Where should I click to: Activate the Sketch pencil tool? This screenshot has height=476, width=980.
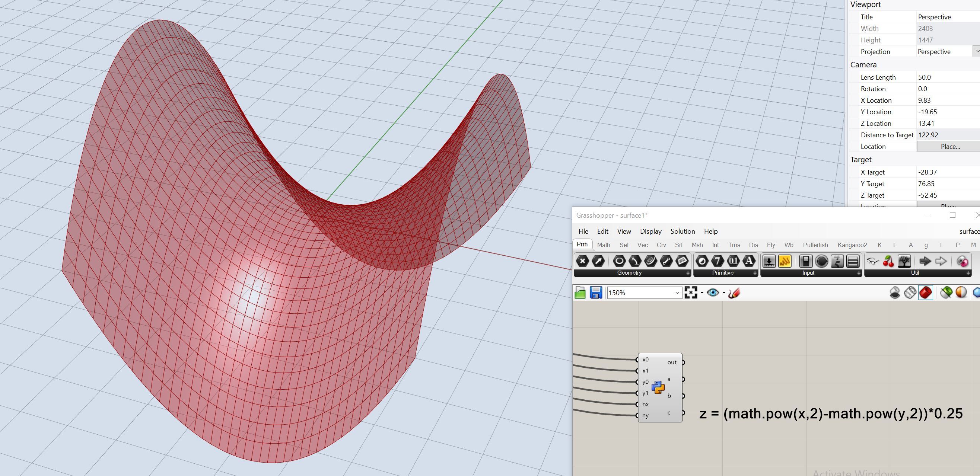[x=734, y=293]
